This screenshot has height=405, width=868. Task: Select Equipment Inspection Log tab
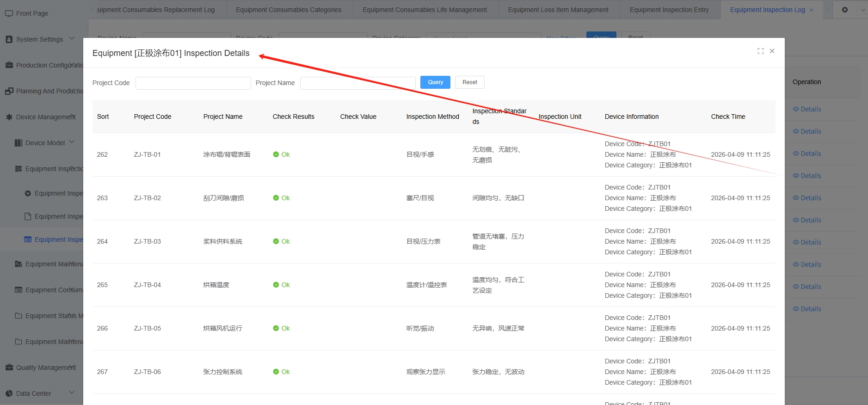click(x=767, y=10)
